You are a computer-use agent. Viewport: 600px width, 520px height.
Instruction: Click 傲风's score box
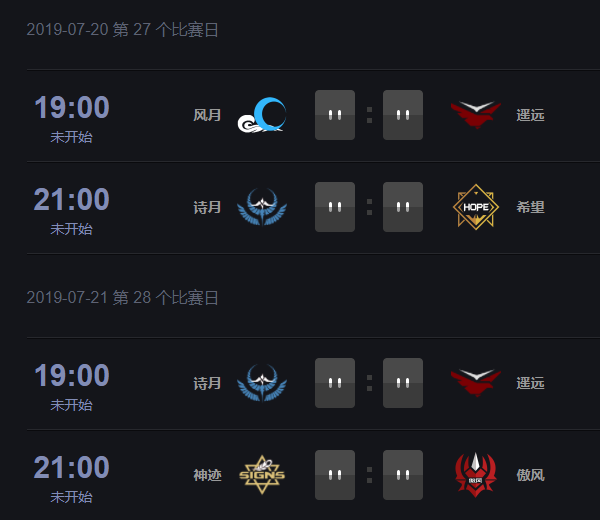pyautogui.click(x=403, y=475)
